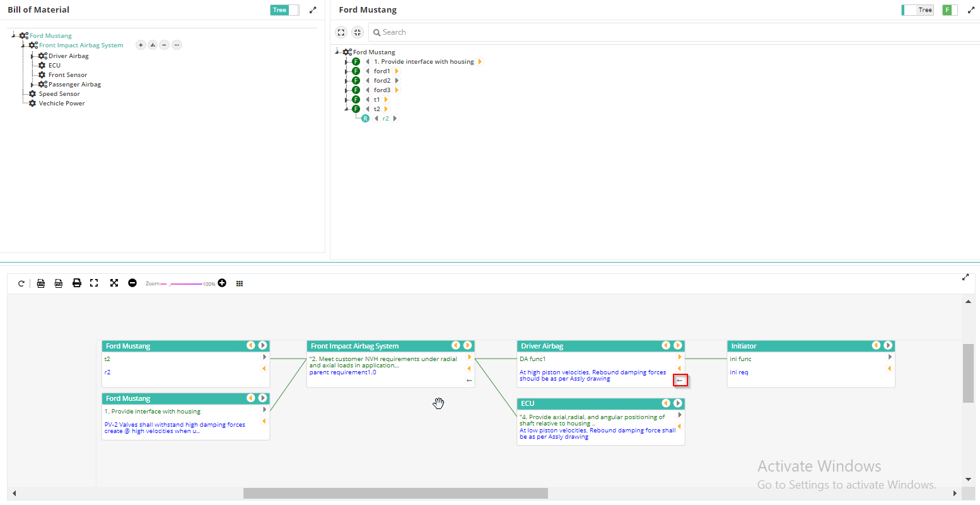Viewport: 980px width, 505px height.
Task: Toggle the green F switch
Action: pyautogui.click(x=950, y=10)
